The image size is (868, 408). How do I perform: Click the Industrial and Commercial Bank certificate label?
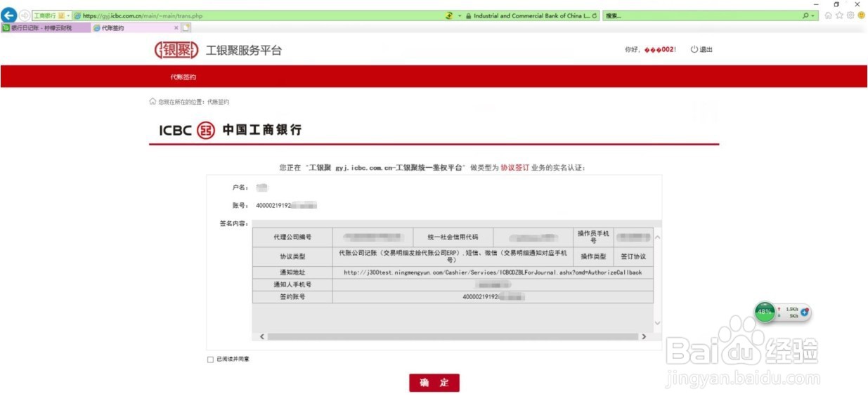pyautogui.click(x=531, y=15)
